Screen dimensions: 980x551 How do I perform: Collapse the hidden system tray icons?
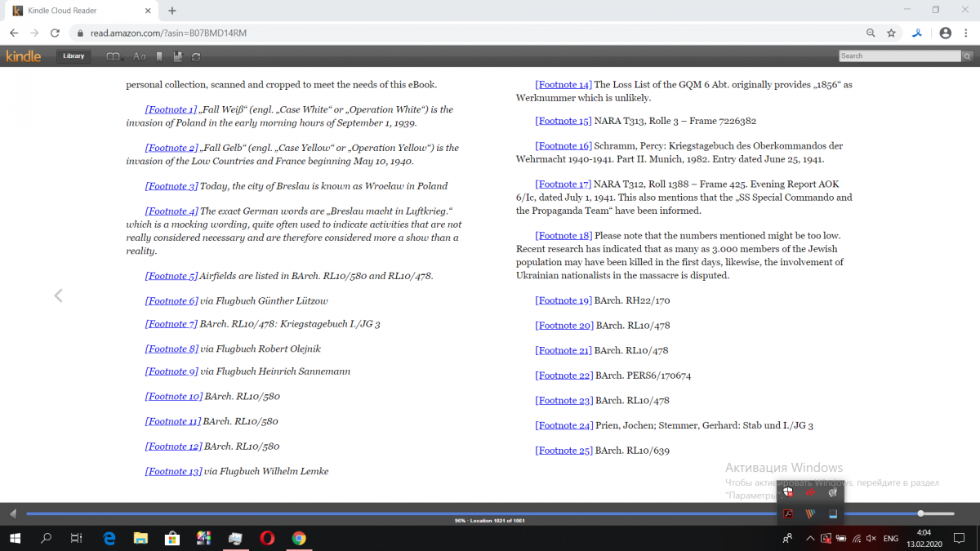[x=809, y=539]
